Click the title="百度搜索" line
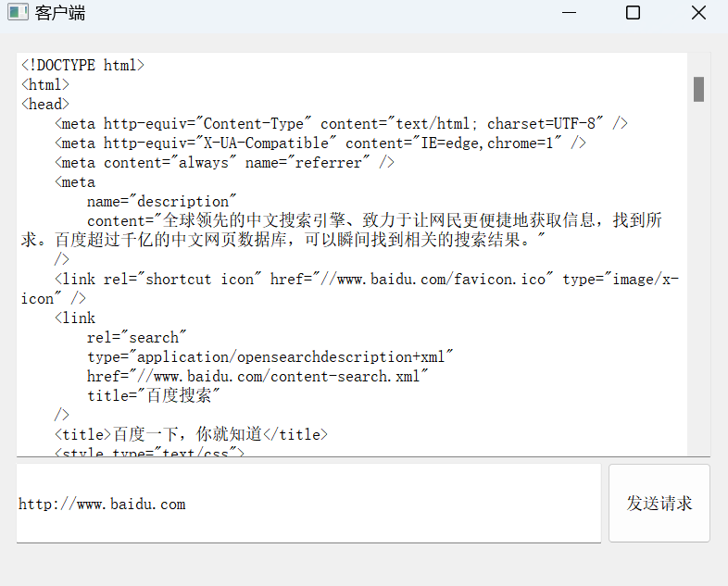Viewport: 728px width, 586px height. pos(153,396)
